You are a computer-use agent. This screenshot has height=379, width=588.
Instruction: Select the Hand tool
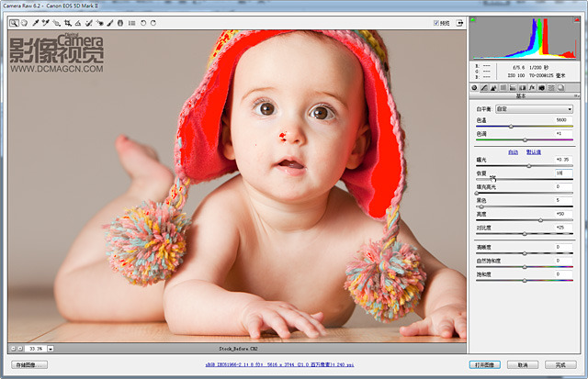[25, 22]
